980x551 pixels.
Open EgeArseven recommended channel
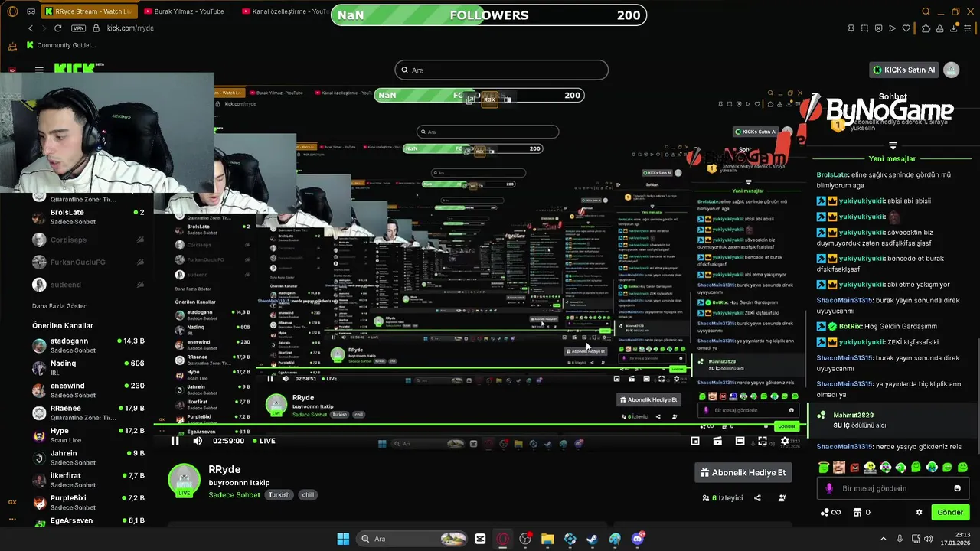[x=88, y=521]
